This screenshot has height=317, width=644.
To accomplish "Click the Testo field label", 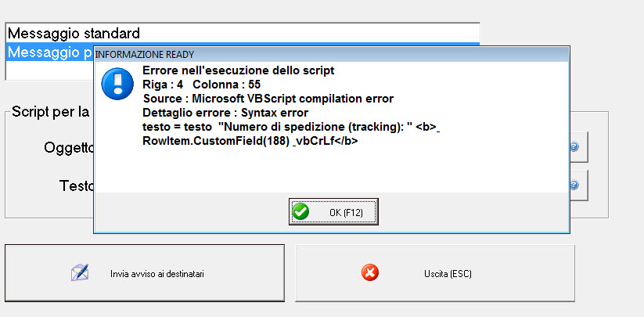I will pyautogui.click(x=77, y=186).
